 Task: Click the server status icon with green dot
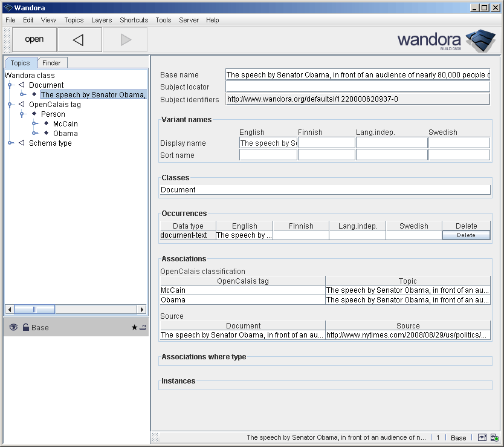click(x=494, y=437)
